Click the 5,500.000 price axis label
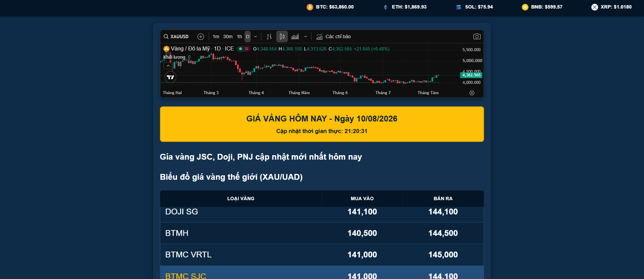The image size is (644, 279). point(471,50)
